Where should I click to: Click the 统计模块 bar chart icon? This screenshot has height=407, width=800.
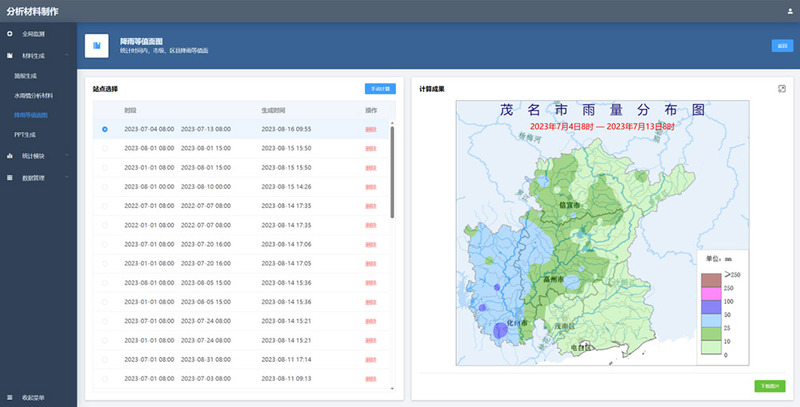(10, 156)
